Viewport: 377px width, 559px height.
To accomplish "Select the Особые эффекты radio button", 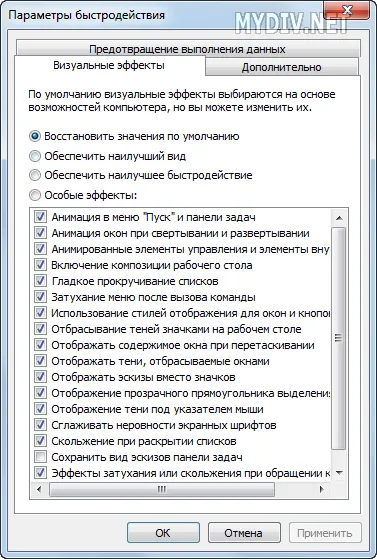I will click(35, 195).
